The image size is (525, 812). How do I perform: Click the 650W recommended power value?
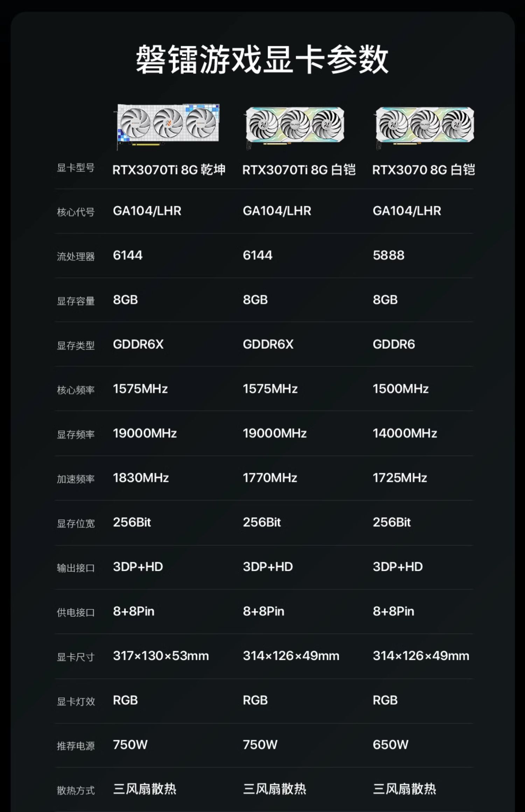[x=391, y=745]
